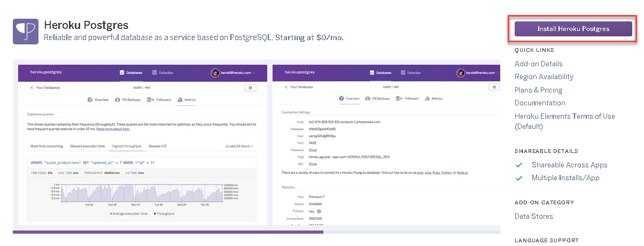Open the Connection Settings overview screenshot
644x246 pixels.
tap(386, 144)
